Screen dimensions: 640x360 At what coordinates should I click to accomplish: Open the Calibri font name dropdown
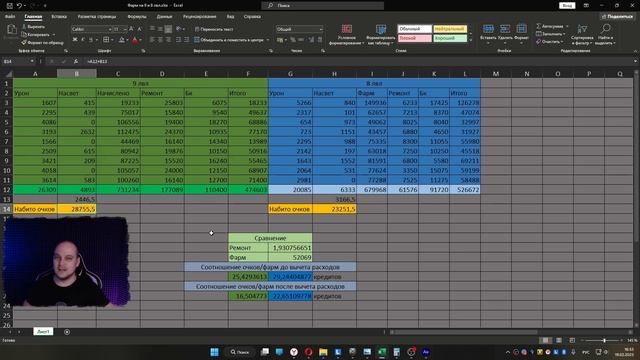(110, 29)
